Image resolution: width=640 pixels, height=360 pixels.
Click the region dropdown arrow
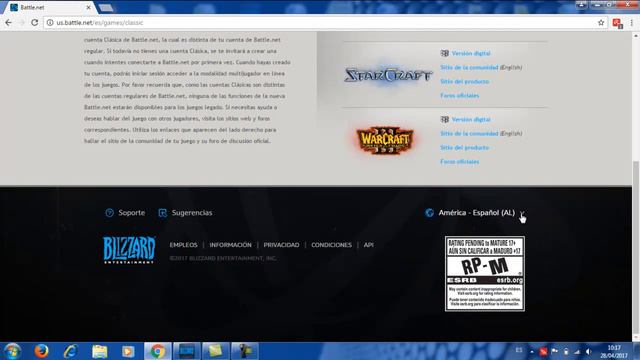(x=522, y=213)
